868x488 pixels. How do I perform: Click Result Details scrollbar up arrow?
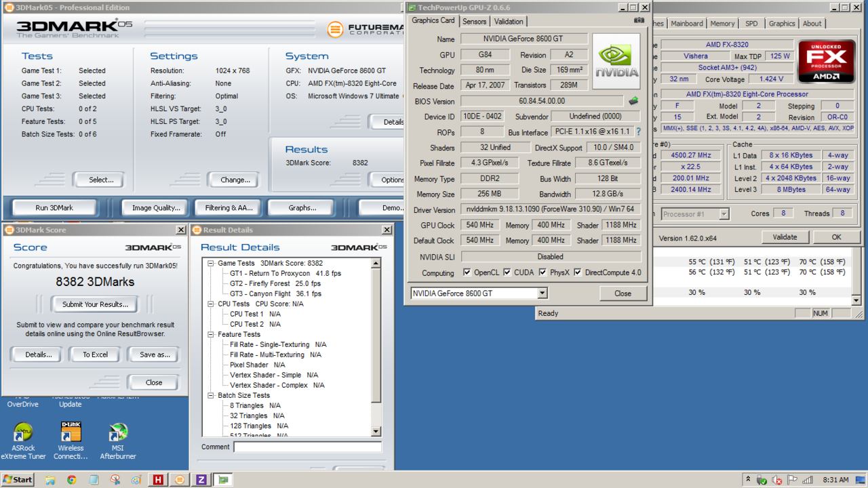tap(376, 263)
